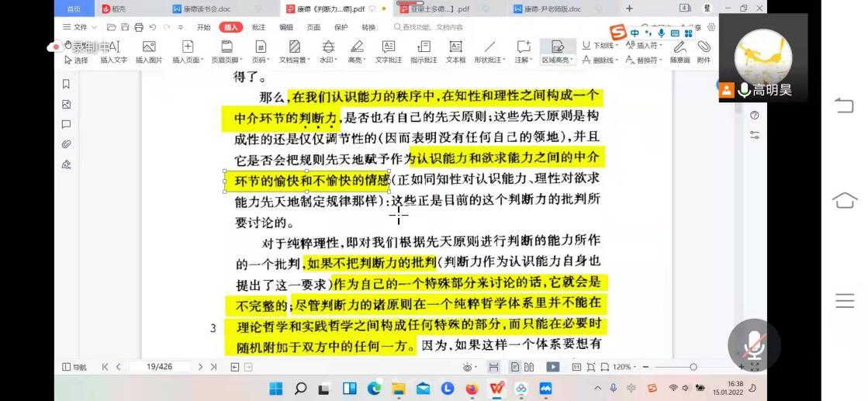The image size is (868, 401).
Task: Toggle the 导航 navigation pane
Action: tap(75, 367)
